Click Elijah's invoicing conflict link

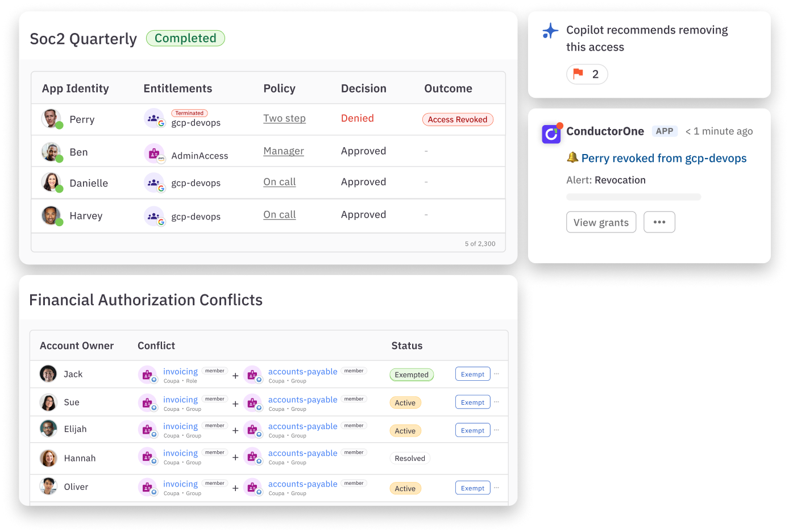[180, 426]
